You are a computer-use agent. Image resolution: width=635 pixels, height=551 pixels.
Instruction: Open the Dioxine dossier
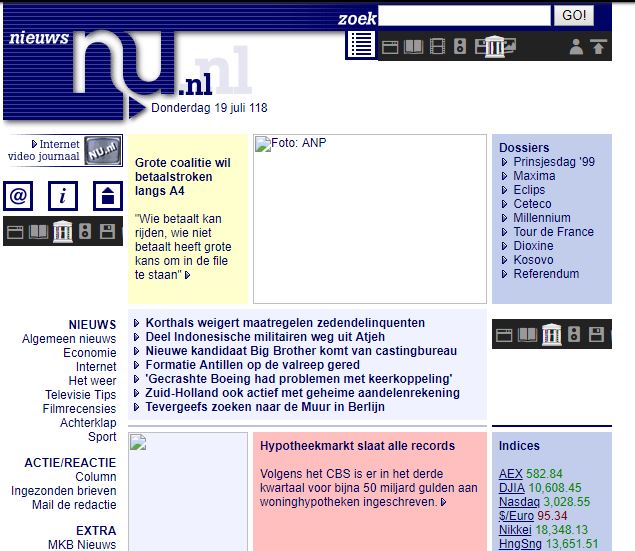[533, 246]
